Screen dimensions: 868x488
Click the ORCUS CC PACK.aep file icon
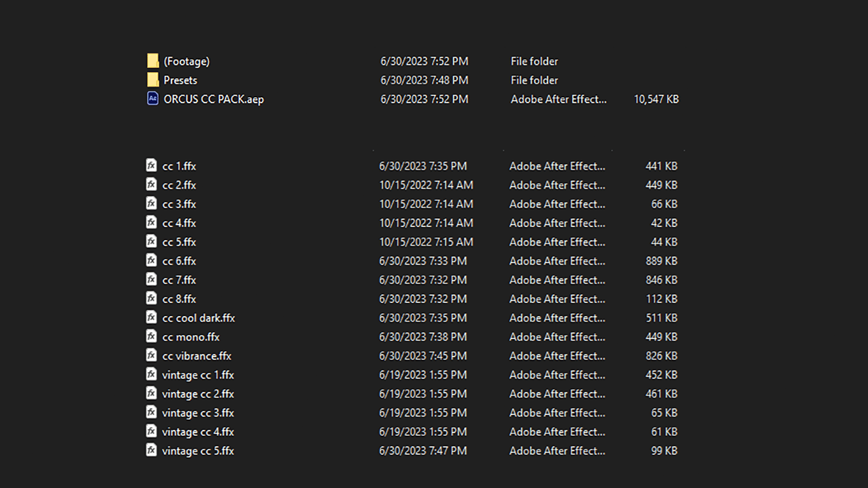click(x=153, y=98)
